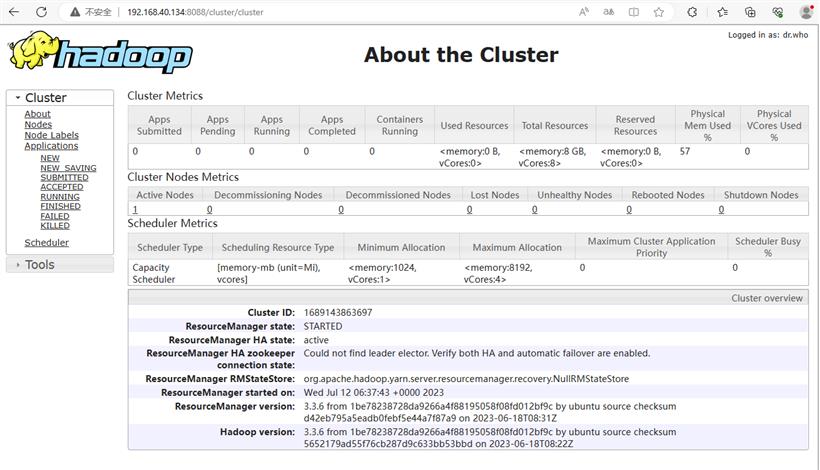Open browser extensions puzzle icon
Image resolution: width=820 pixels, height=470 pixels.
pos(692,12)
